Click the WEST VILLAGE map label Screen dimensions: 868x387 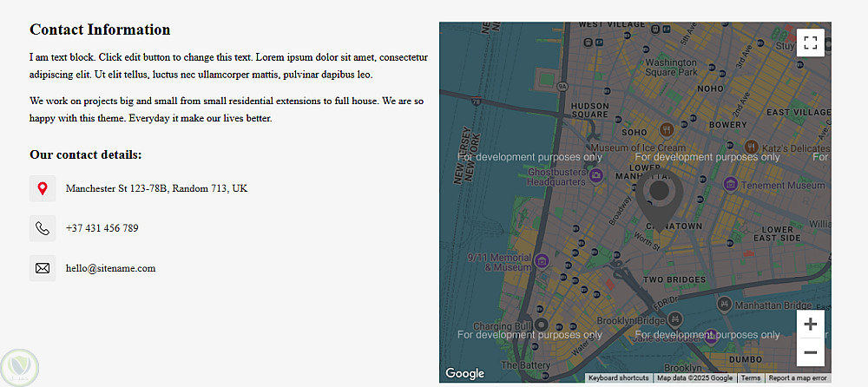pyautogui.click(x=612, y=25)
